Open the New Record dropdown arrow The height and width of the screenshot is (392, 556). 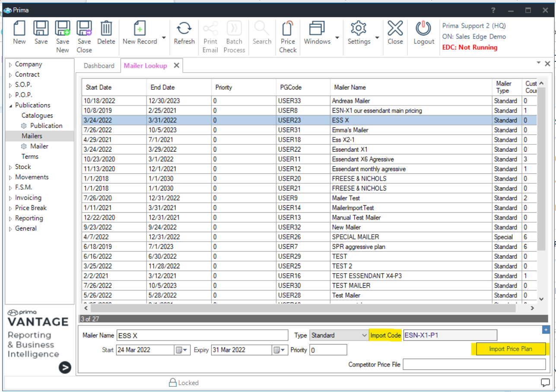pos(164,38)
